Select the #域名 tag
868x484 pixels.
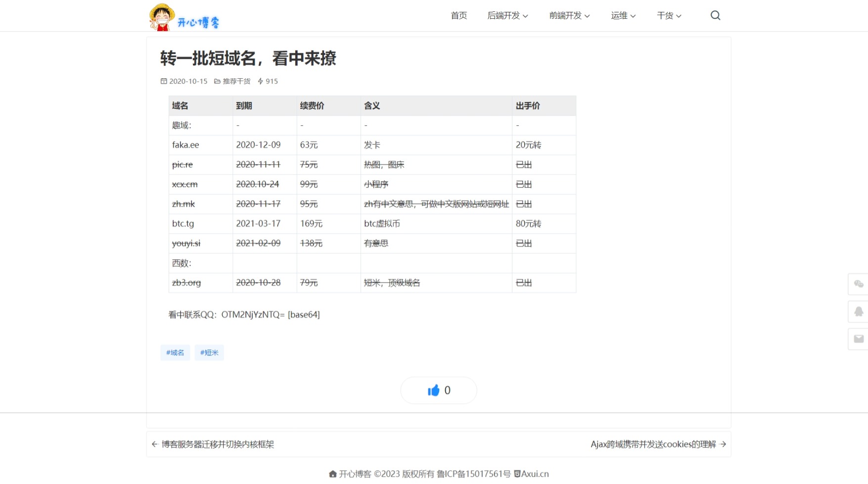tap(175, 353)
